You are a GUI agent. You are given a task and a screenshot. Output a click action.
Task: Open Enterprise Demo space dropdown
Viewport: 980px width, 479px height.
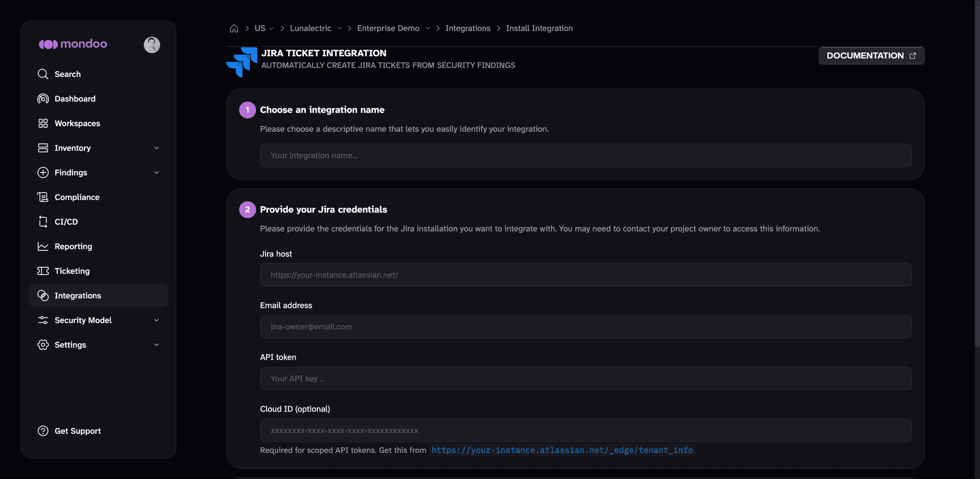coord(393,28)
